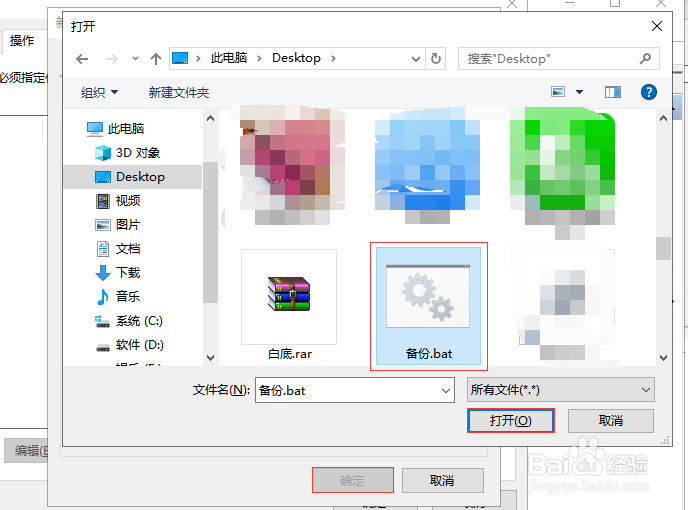
Task: Close the 打开 dialog
Action: click(657, 26)
